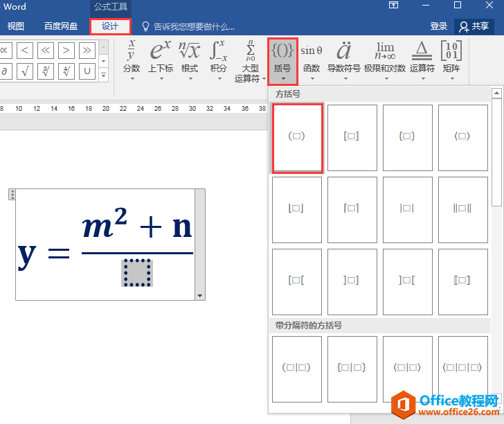Insert the square root symbol
The height and width of the screenshot is (424, 504).
[x=25, y=71]
